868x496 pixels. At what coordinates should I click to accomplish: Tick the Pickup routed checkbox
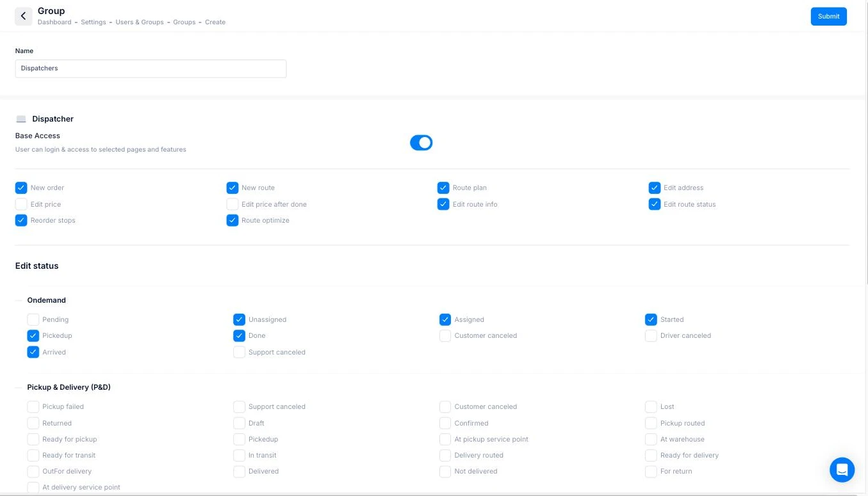[651, 423]
